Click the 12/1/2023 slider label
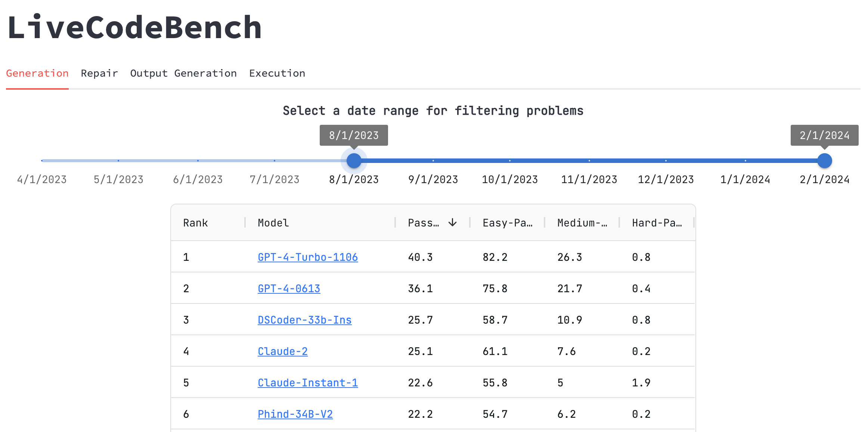 (x=666, y=179)
